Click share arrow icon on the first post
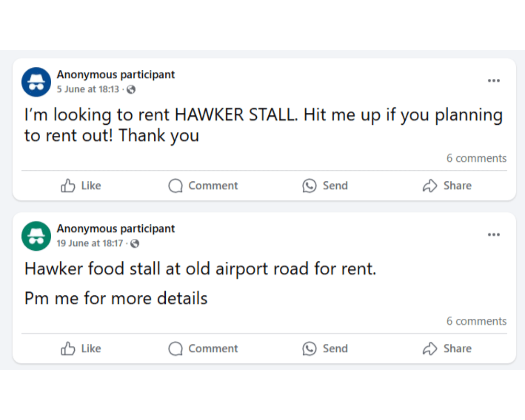Image resolution: width=525 pixels, height=420 pixels. 430,186
